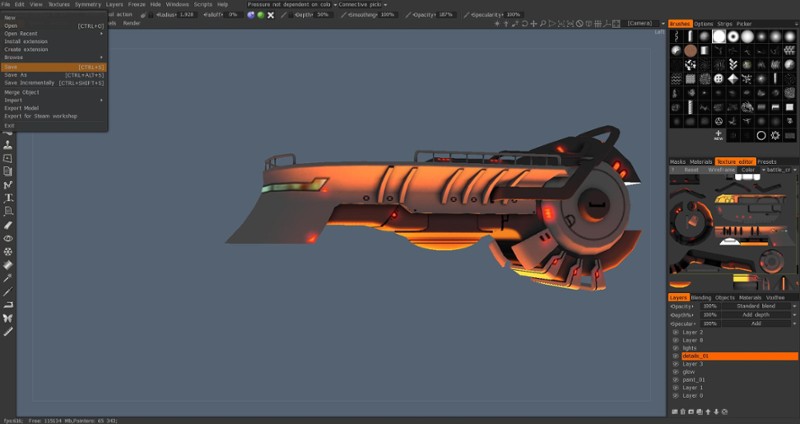Click the NEW brush button in Brushes panel
This screenshot has width=800, height=424.
719,134
